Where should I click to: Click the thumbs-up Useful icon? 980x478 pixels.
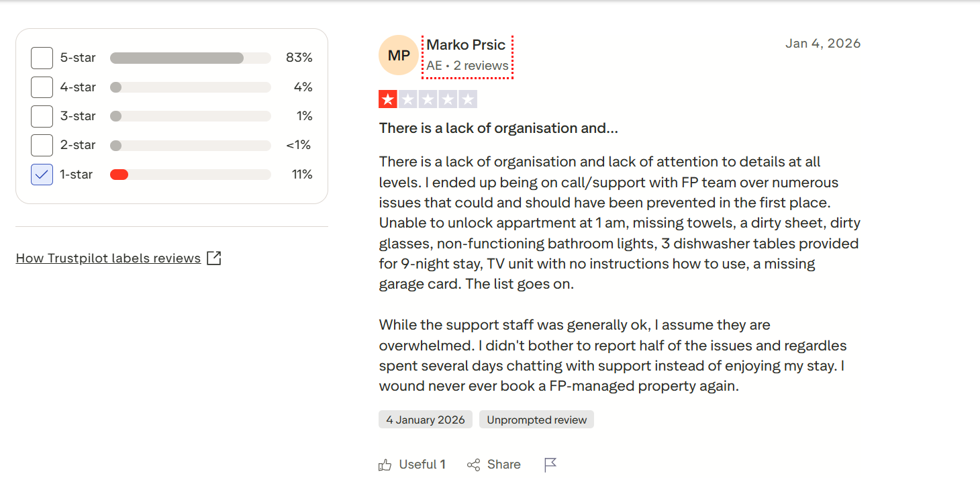point(385,465)
